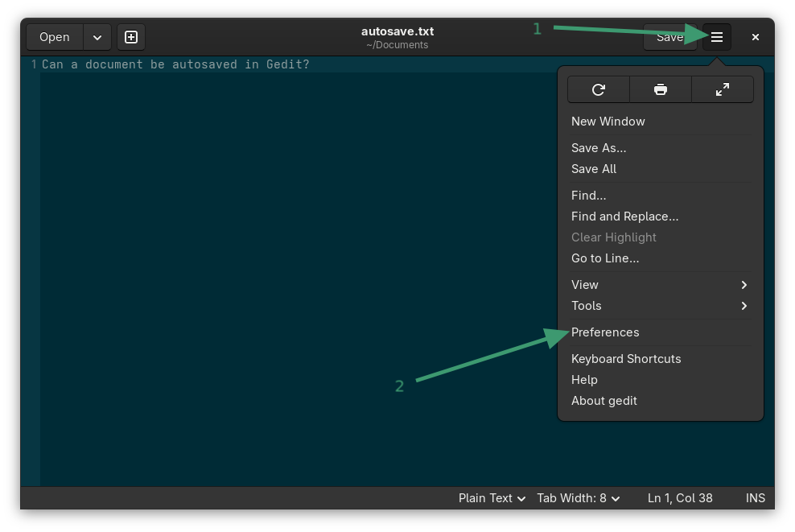View Keyboard Shortcuts
This screenshot has width=795, height=532.
[x=626, y=358]
